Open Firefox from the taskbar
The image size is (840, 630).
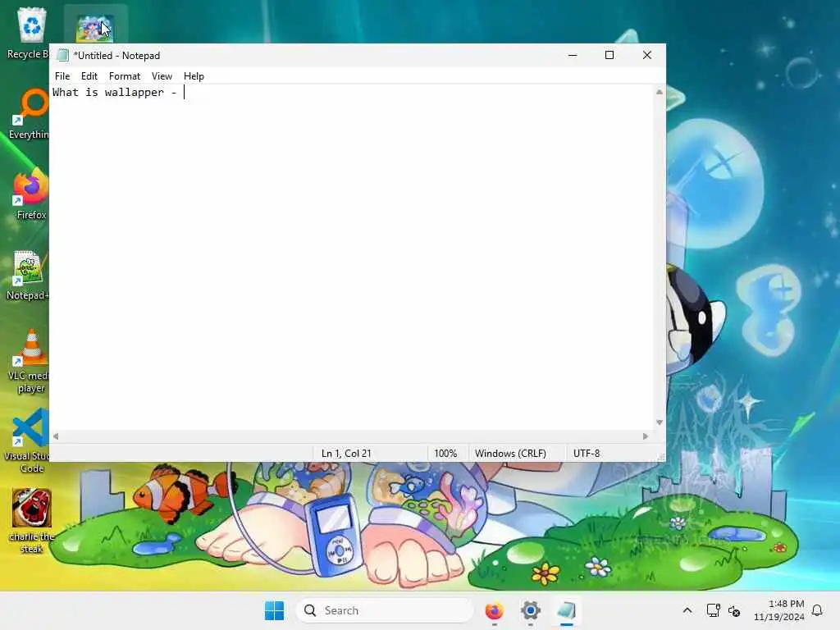coord(494,610)
